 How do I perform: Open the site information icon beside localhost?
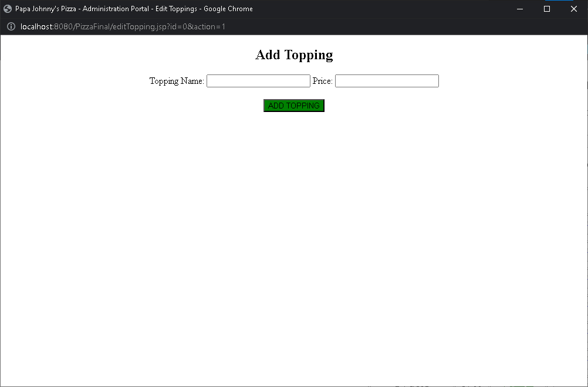11,27
